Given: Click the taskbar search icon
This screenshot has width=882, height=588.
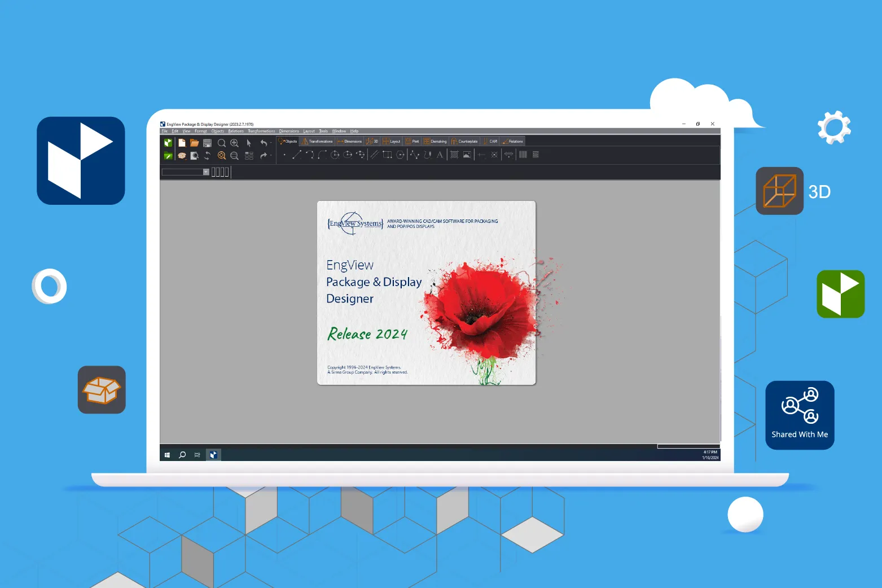Looking at the screenshot, I should (x=182, y=455).
